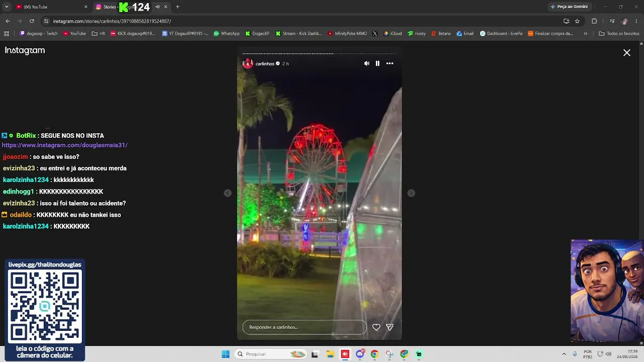Switch the 'POR PTB2' keyboard language
Screen dimensions: 644x362
click(588, 354)
